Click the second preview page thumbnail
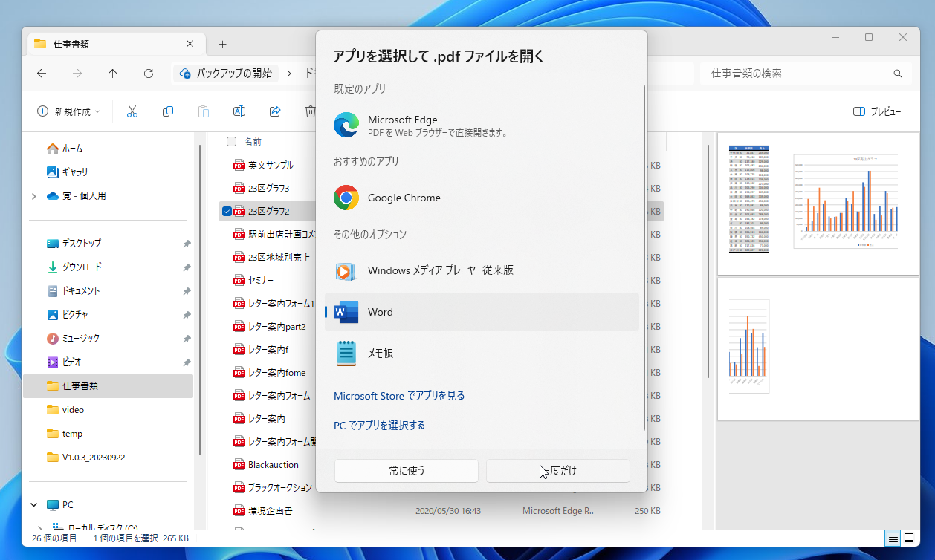This screenshot has width=935, height=560. [x=818, y=349]
